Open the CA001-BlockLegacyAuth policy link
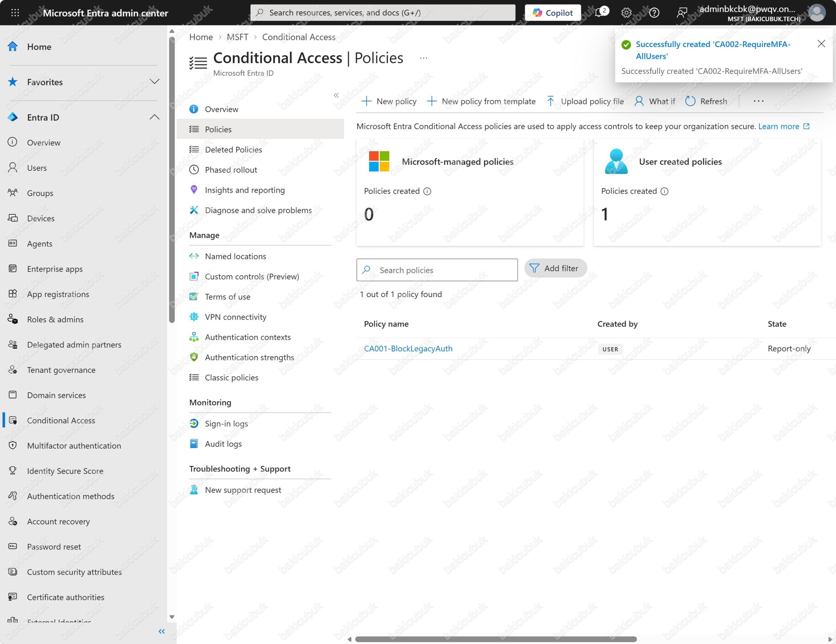Image resolution: width=836 pixels, height=644 pixels. [x=408, y=348]
